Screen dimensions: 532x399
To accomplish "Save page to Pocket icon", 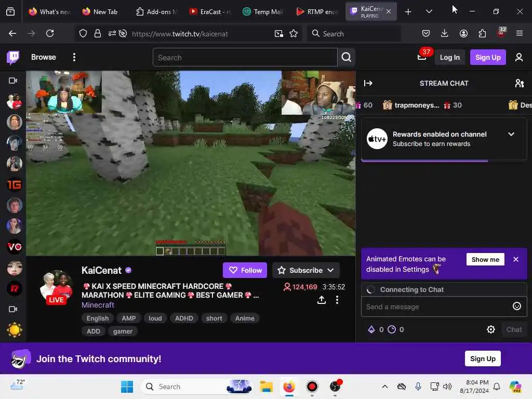I will (x=426, y=33).
